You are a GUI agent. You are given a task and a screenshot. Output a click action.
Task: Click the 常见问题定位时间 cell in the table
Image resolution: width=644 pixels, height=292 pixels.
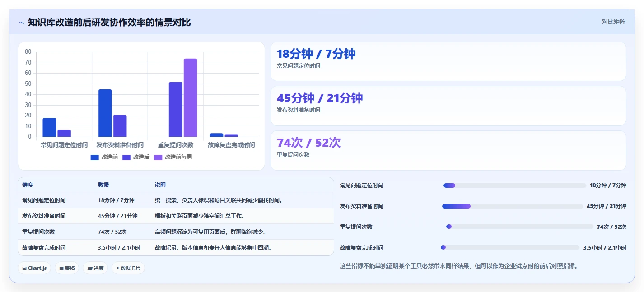44,200
